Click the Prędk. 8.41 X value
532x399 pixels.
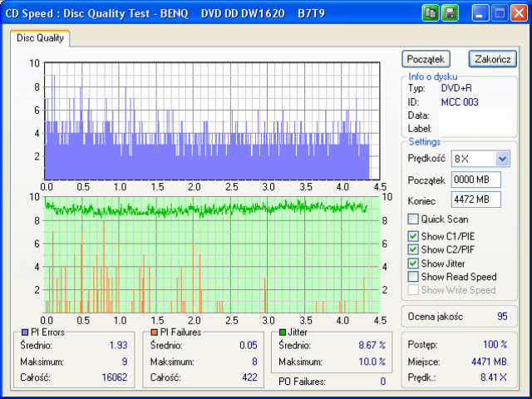(494, 377)
